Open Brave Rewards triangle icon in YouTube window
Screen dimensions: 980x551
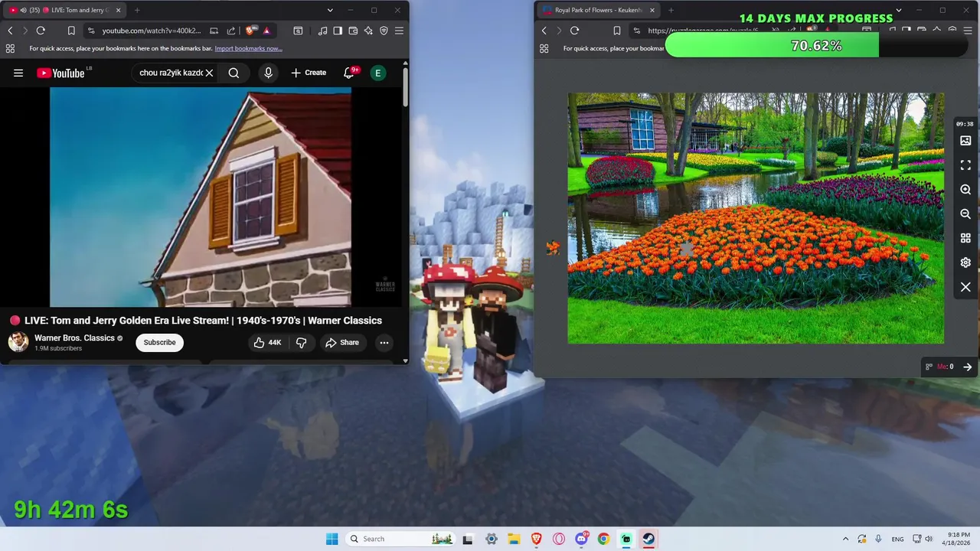(x=266, y=31)
